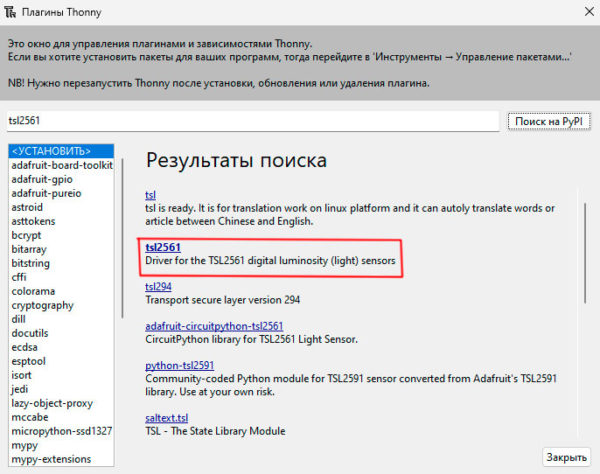Image resolution: width=600 pixels, height=474 pixels.
Task: Open the saltext.tsl result link
Action: (x=167, y=417)
